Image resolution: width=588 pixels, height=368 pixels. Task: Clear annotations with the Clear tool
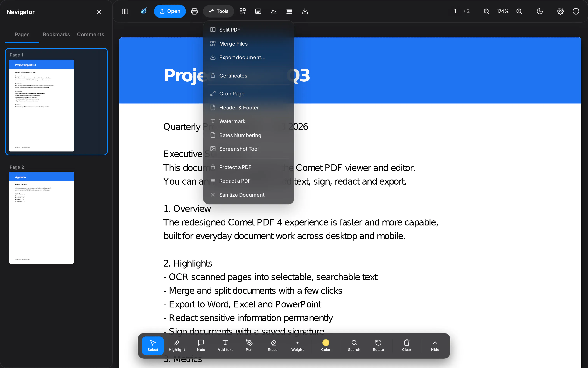point(407,346)
